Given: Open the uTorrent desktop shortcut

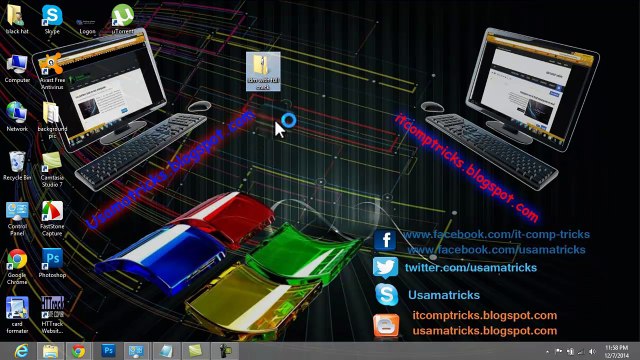Looking at the screenshot, I should [122, 19].
